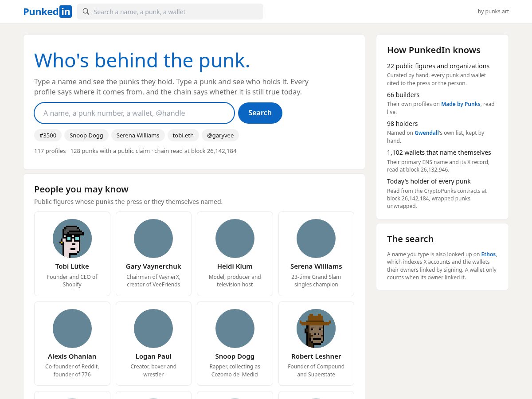
Task: Open the Gwendall link
Action: click(x=426, y=133)
